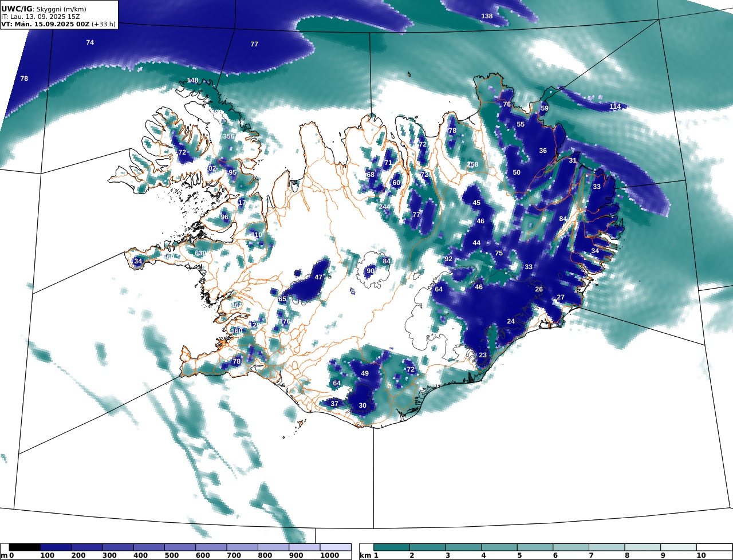Click the '630' map value on Snæfellsnes
Screen dimensions: 733x560
[x=200, y=253]
